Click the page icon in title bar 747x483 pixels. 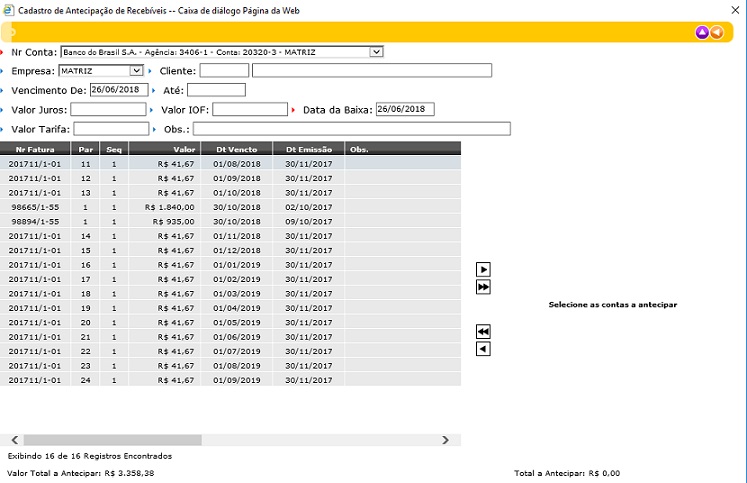point(9,8)
